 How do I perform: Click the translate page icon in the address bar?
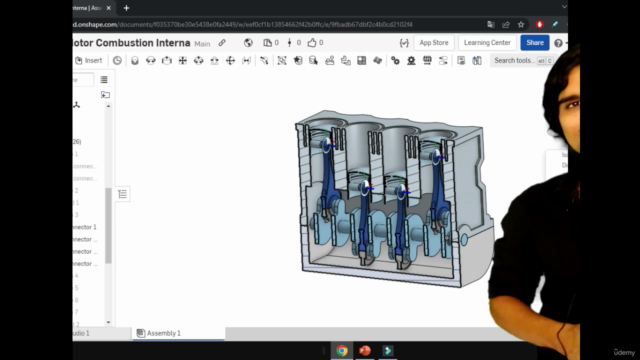click(x=491, y=24)
